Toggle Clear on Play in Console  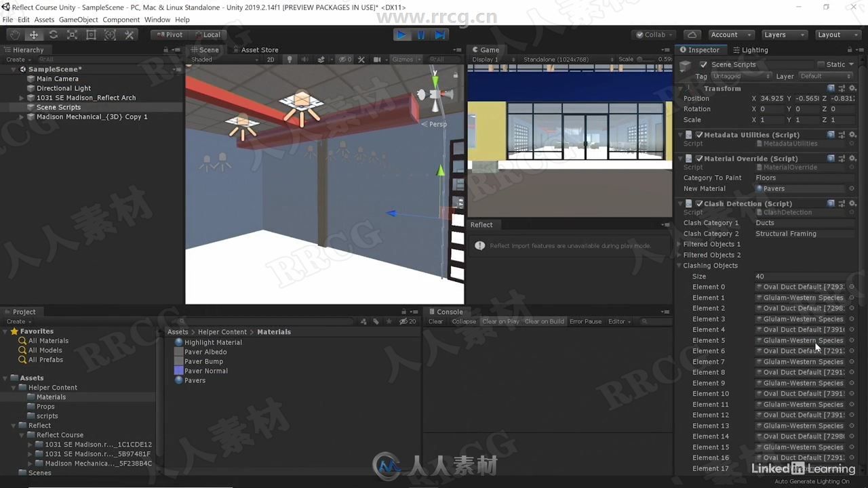[x=500, y=321]
